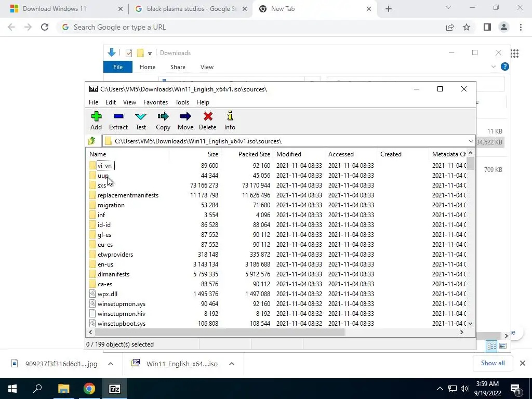Open the Favorites menu

155,102
